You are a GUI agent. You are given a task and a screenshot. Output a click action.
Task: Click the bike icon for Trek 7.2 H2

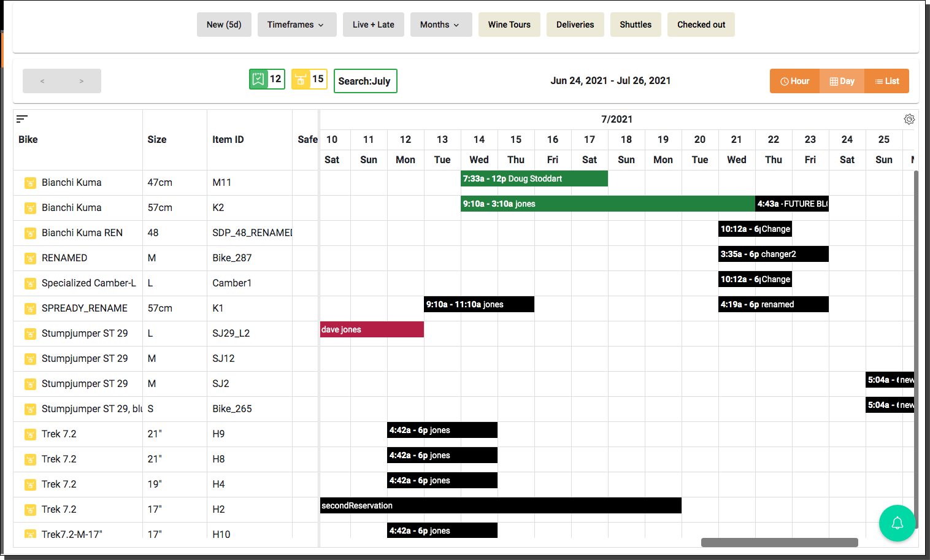(30, 510)
